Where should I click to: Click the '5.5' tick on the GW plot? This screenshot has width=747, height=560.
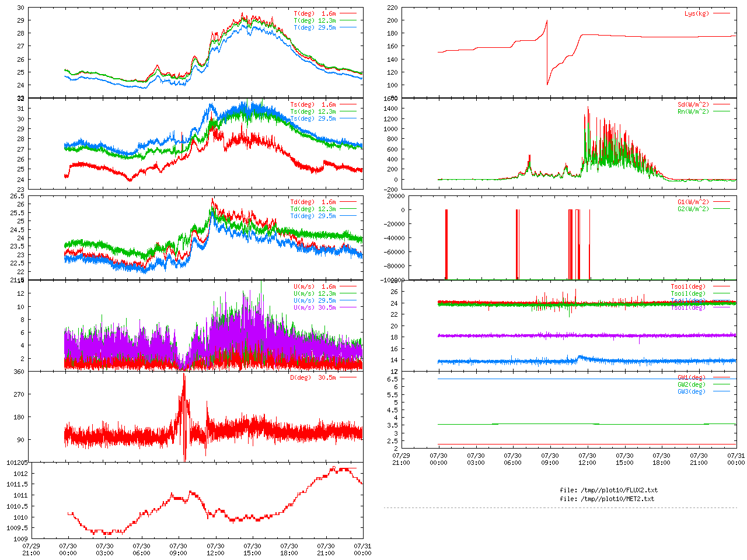point(393,395)
